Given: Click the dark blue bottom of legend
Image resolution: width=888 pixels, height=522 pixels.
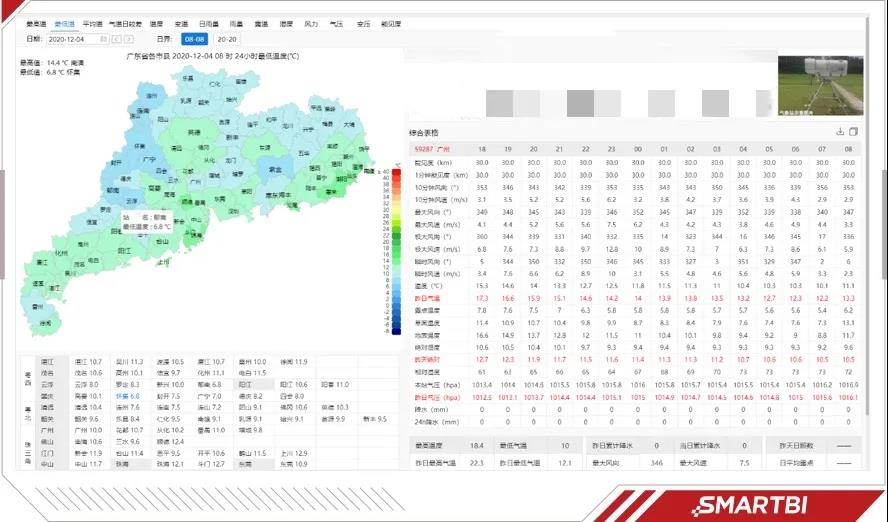Looking at the screenshot, I should point(396,331).
